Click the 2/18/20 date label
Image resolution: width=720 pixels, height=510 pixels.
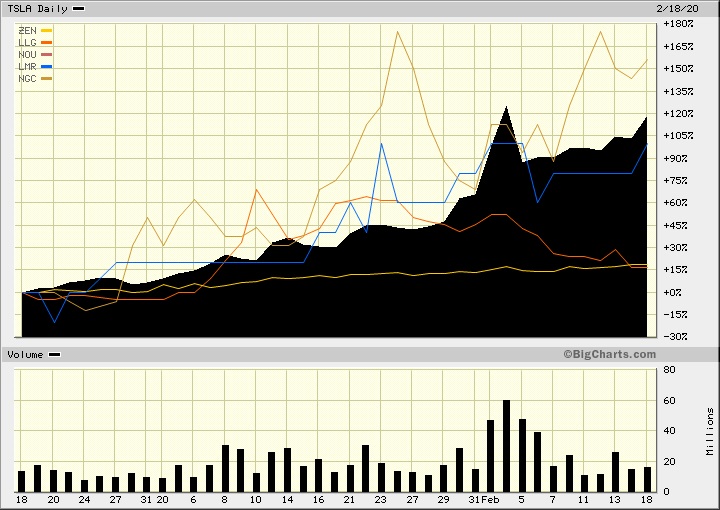coord(690,8)
